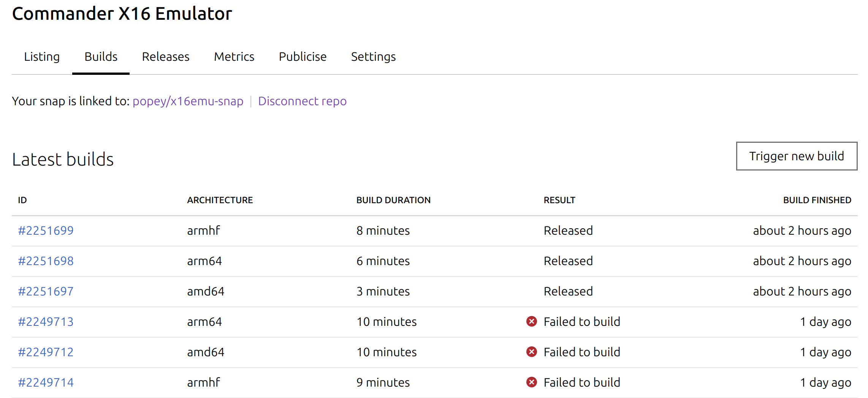Open build #2251698 details
This screenshot has height=398, width=868.
pyautogui.click(x=46, y=261)
